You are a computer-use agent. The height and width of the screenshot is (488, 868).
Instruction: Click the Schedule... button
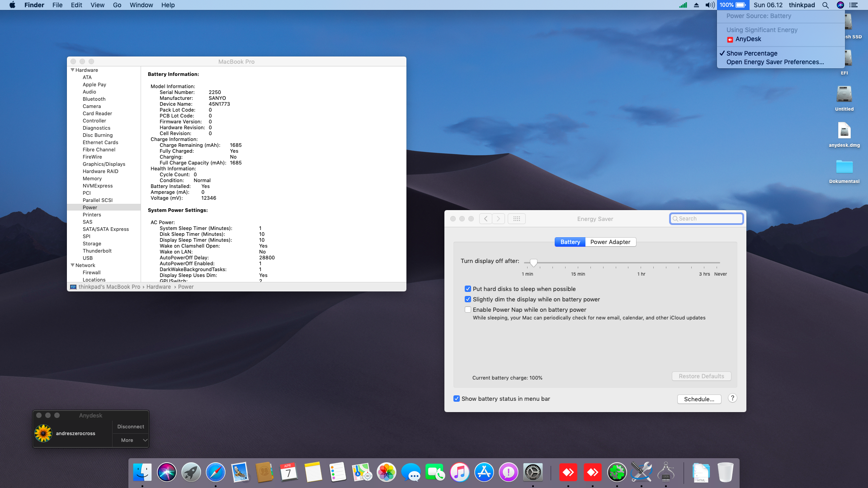point(699,399)
